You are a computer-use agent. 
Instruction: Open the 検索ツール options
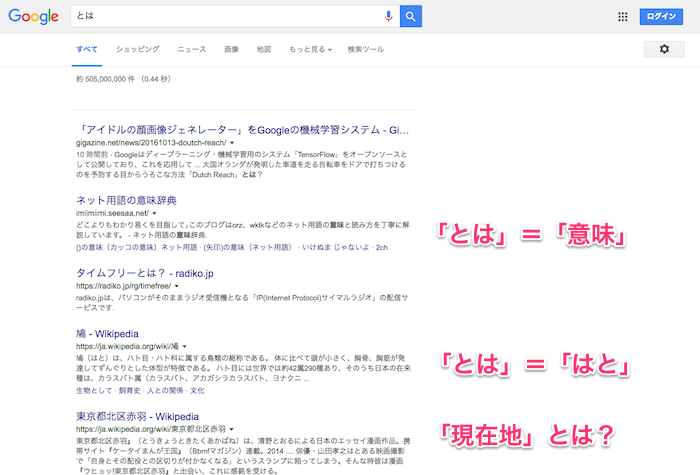(365, 49)
